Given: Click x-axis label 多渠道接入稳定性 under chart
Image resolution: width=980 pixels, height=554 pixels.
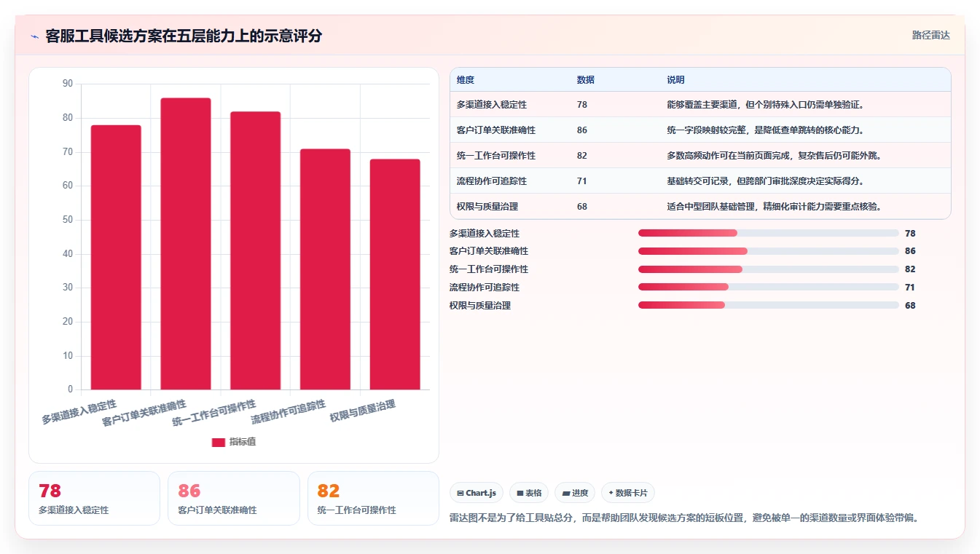Looking at the screenshot, I should tap(79, 412).
